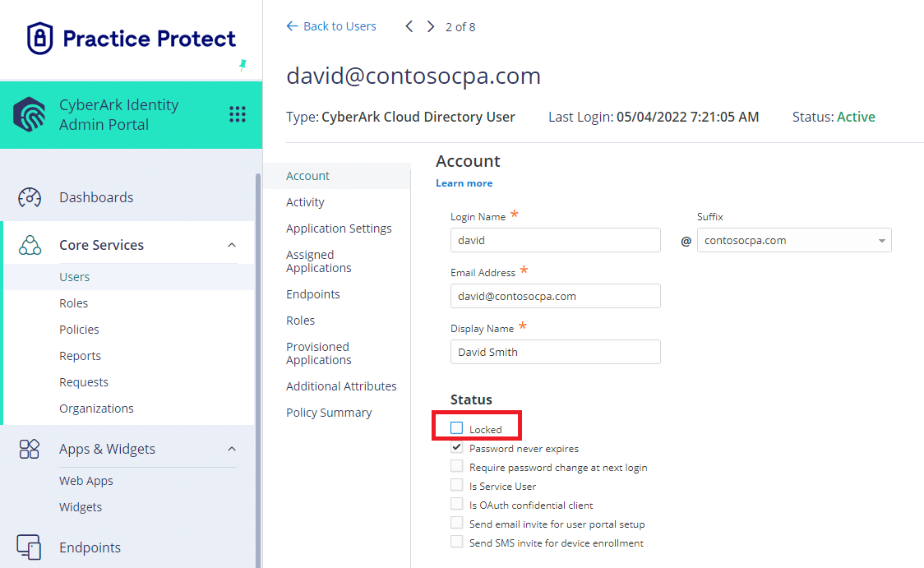The image size is (924, 568).
Task: Click the Endpoints devices icon
Action: pos(29,547)
